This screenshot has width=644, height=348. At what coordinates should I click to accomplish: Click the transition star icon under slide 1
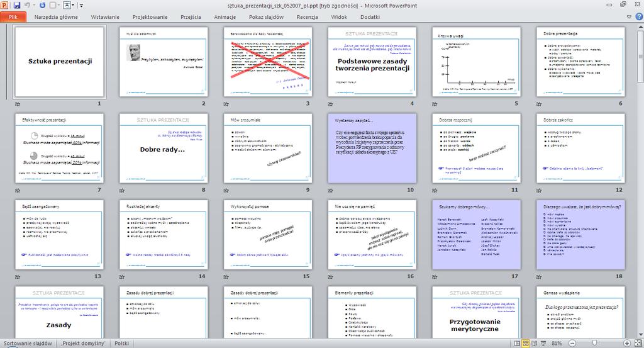point(17,104)
